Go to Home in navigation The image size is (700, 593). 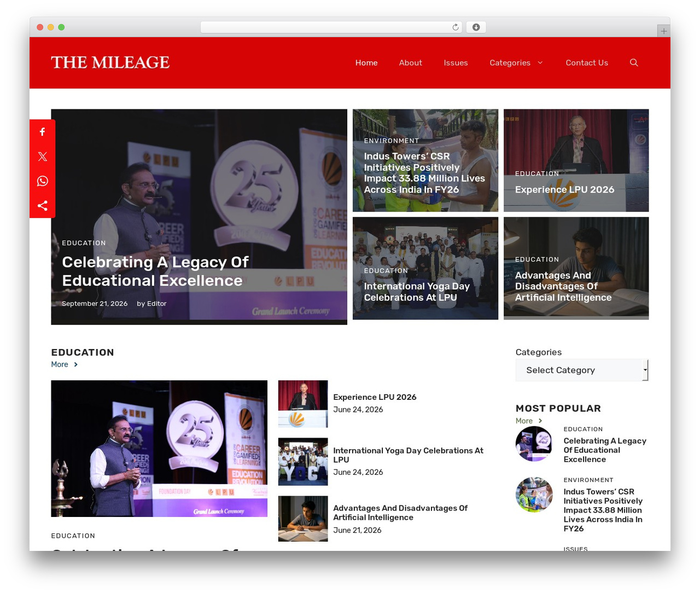point(366,63)
